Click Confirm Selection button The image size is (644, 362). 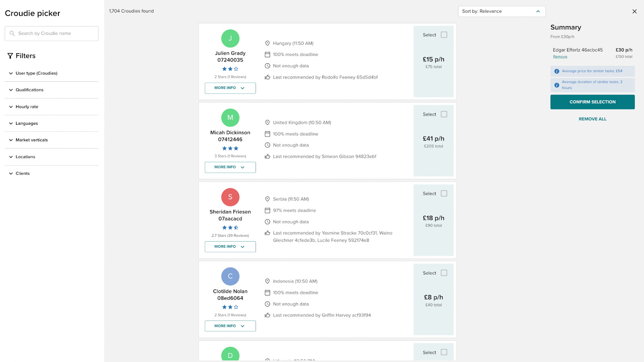click(x=592, y=102)
